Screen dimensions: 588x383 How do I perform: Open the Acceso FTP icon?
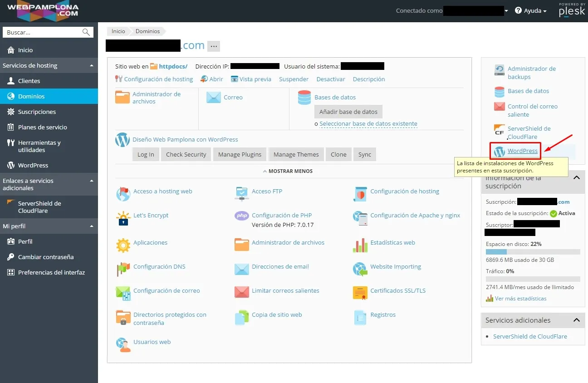click(x=241, y=192)
